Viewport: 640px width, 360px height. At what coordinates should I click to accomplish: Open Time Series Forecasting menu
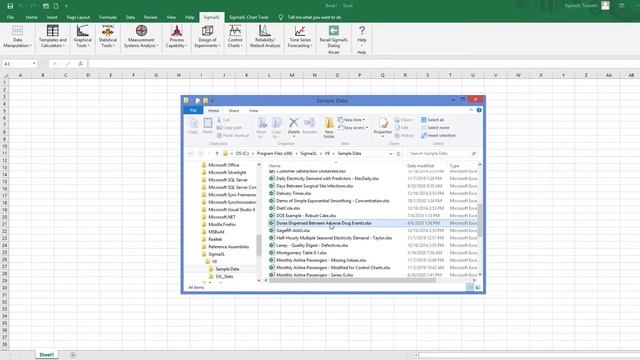(x=300, y=37)
